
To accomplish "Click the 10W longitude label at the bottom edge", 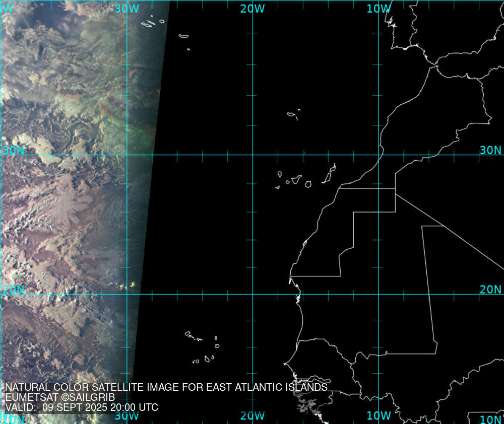I will tap(379, 415).
